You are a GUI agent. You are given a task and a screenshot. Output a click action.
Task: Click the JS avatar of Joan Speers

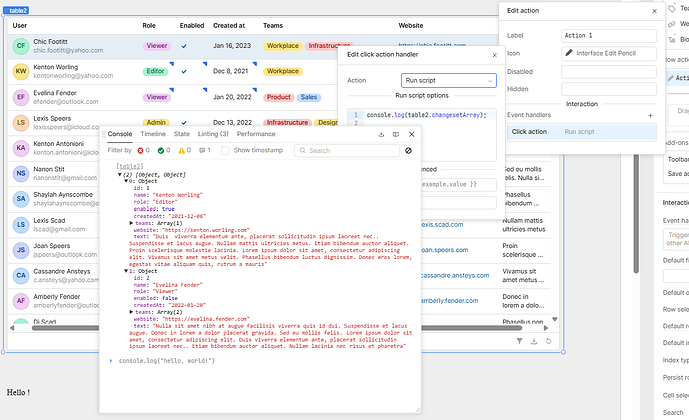click(x=21, y=250)
